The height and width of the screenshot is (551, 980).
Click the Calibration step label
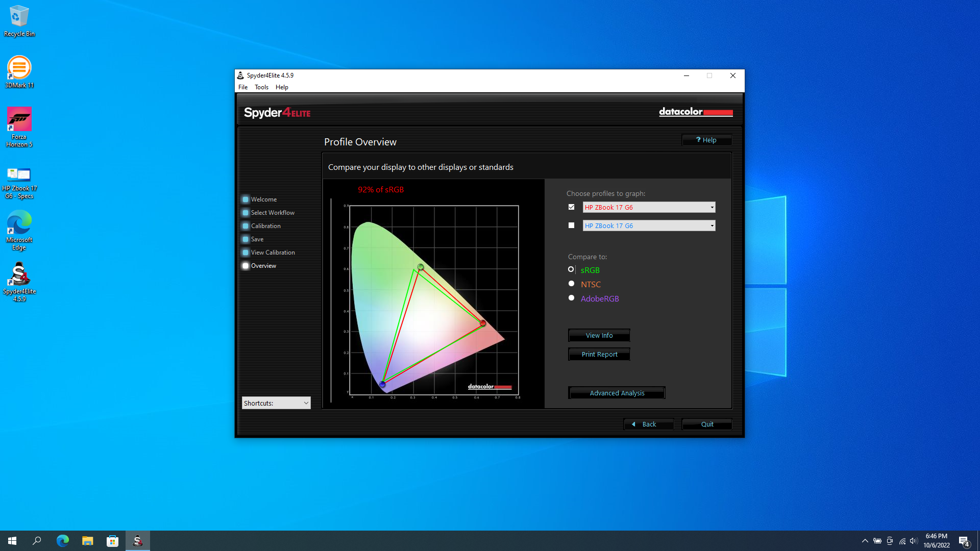[x=265, y=226]
